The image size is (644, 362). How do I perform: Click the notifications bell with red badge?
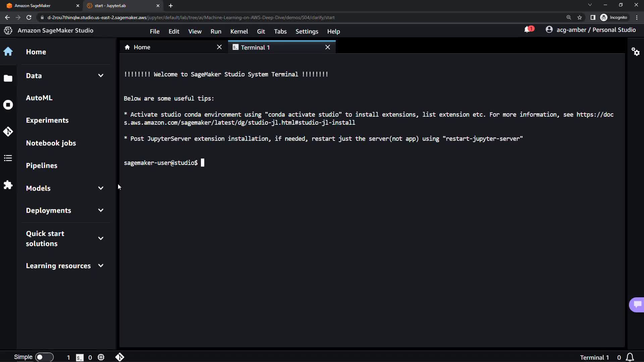528,30
